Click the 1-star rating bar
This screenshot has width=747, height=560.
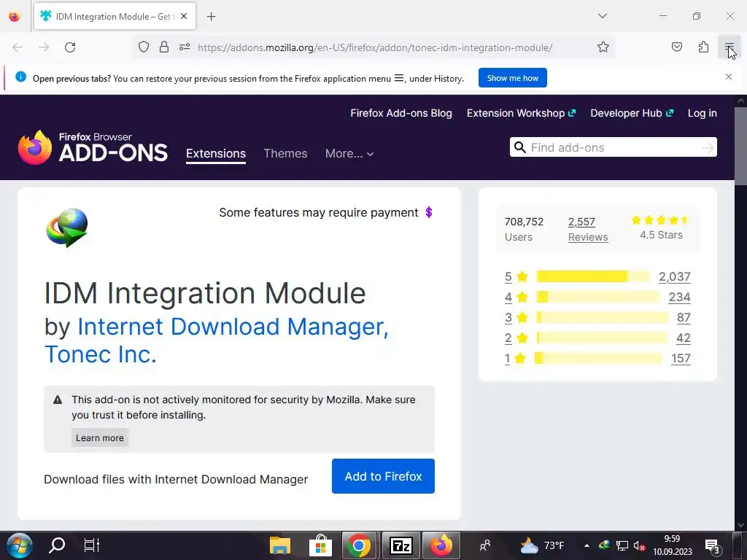point(598,359)
